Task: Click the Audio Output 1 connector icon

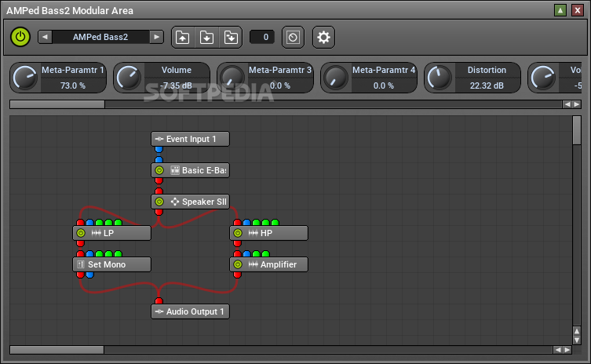Action: 159,311
